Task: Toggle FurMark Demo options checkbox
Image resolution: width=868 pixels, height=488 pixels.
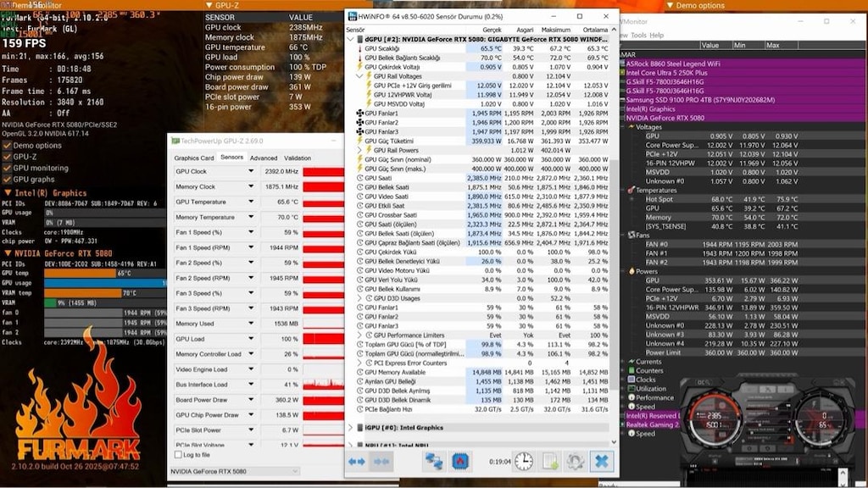Action: 7,146
